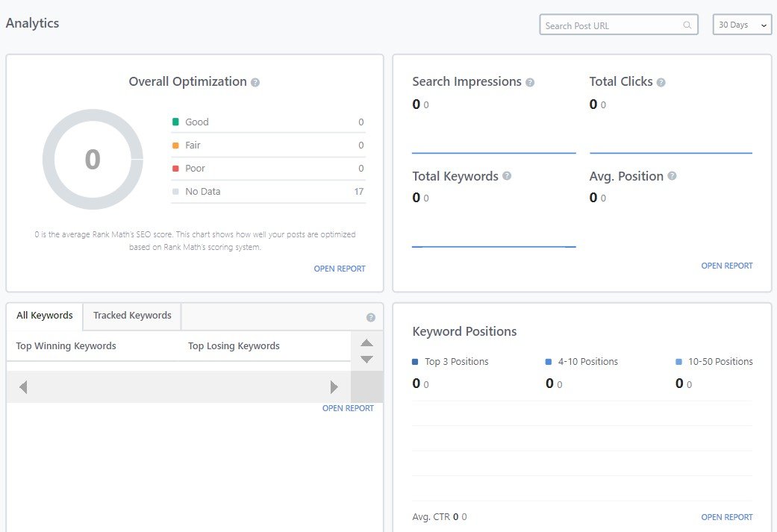Click the help icon in keywords panel
This screenshot has width=777, height=532.
tap(371, 318)
